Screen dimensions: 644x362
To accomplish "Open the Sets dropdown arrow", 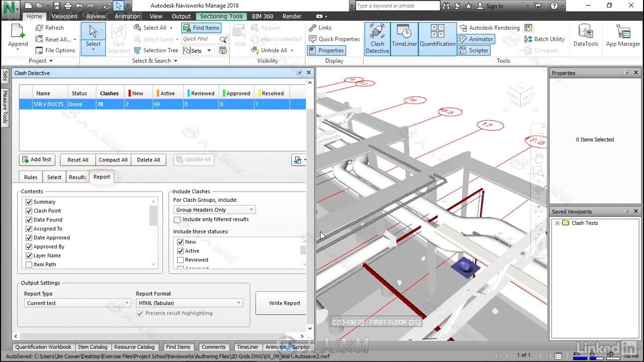I will point(209,50).
